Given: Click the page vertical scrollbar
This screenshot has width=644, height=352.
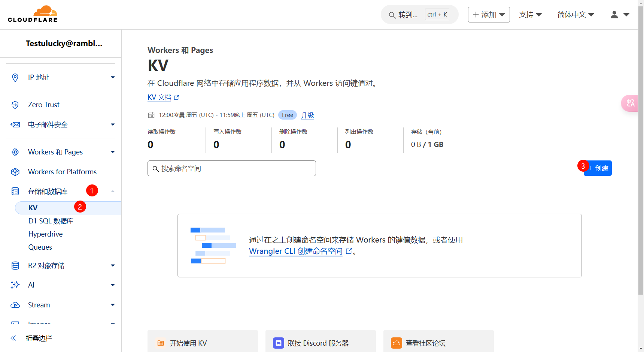Looking at the screenshot, I should [641, 150].
